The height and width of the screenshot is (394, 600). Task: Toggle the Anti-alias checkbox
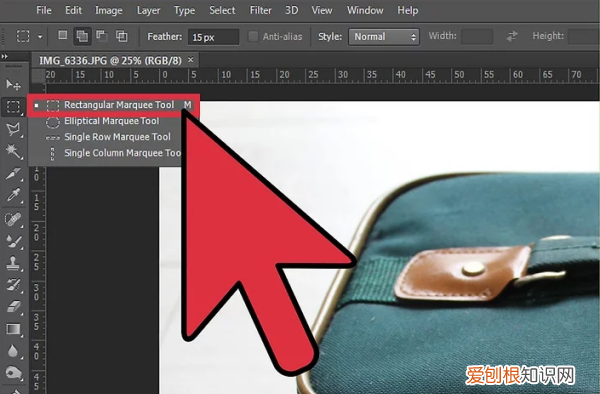(x=253, y=36)
